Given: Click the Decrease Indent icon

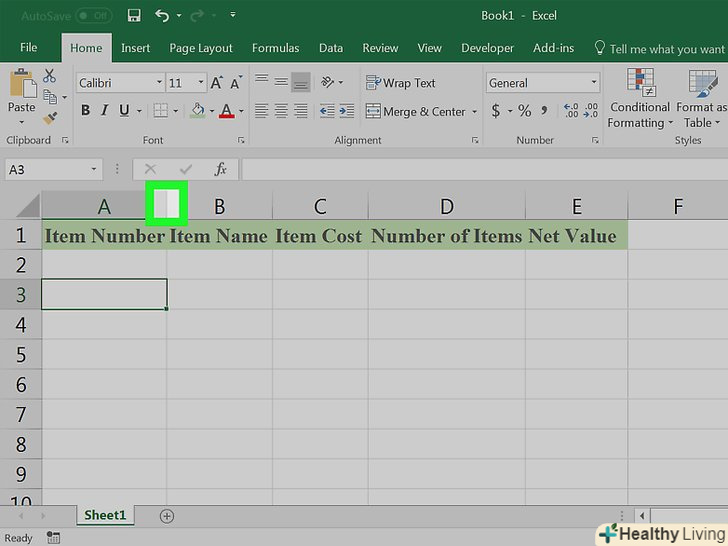Looking at the screenshot, I should point(327,111).
